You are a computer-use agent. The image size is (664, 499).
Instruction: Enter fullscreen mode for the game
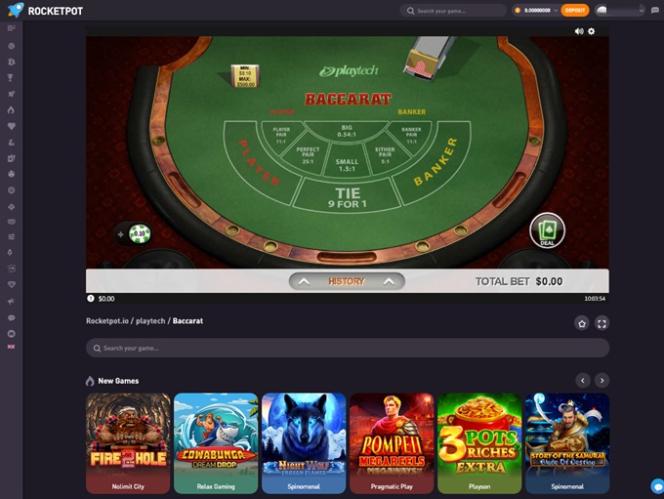pos(602,324)
